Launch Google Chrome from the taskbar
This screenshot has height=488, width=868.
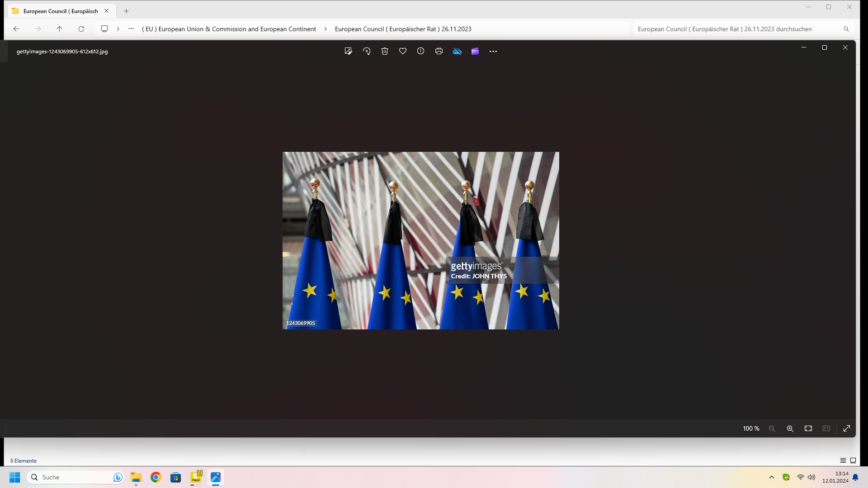(156, 478)
